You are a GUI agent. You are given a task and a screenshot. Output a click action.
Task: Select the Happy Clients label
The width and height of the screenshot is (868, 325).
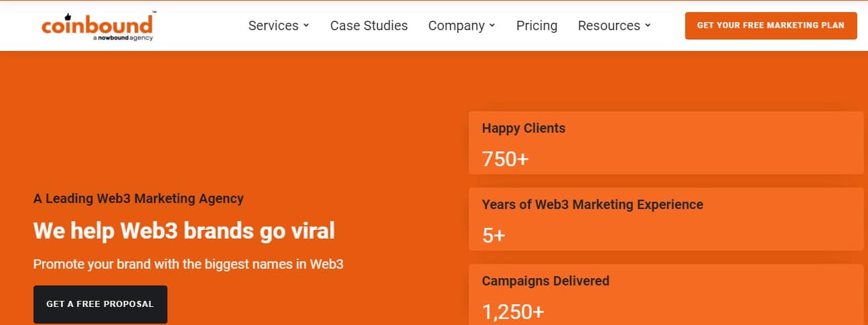coord(524,128)
